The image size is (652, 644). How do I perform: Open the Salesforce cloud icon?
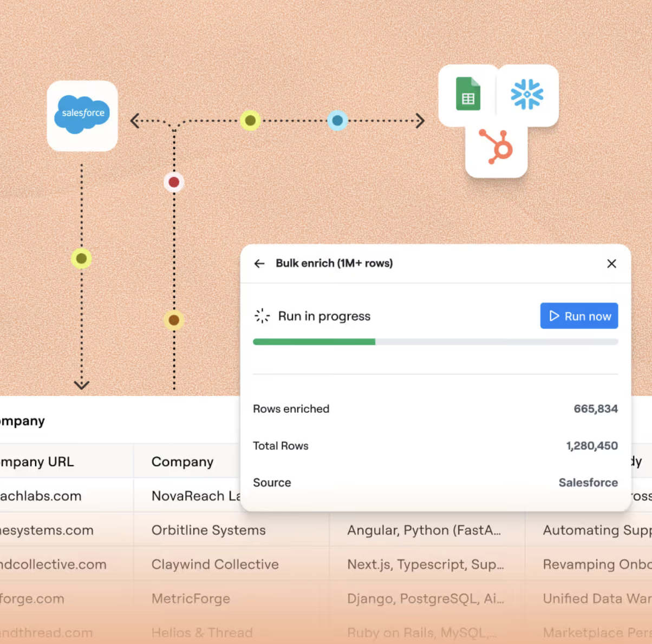(82, 115)
